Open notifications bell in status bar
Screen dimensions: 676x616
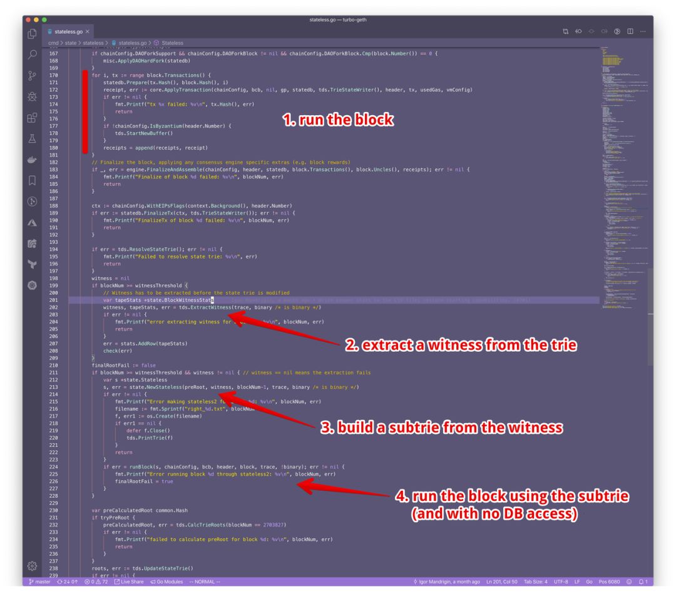pos(643,582)
